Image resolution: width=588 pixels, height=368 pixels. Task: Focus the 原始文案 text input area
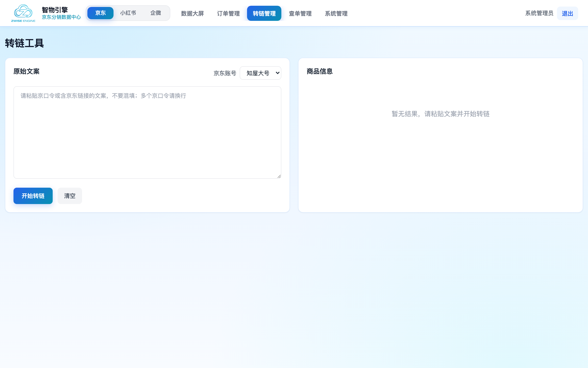(x=147, y=132)
